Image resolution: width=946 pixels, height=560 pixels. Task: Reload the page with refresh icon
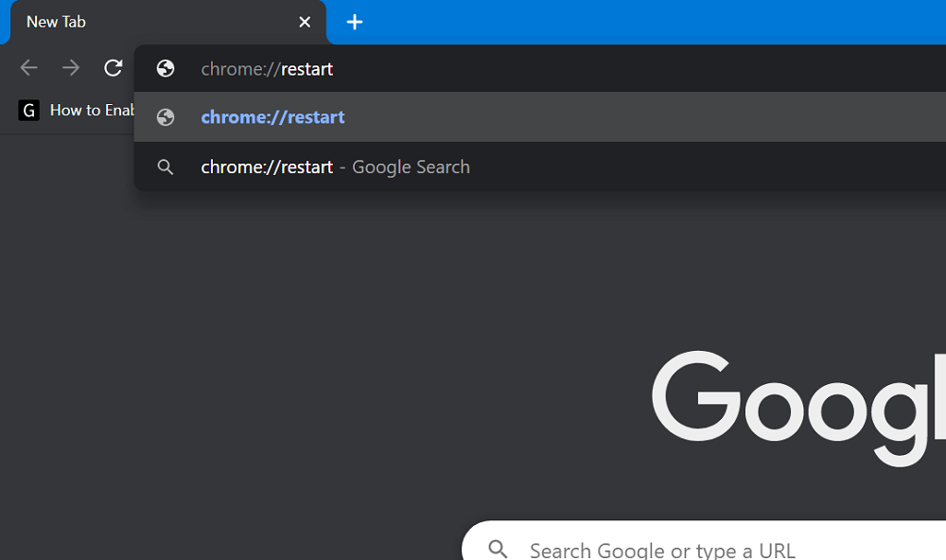coord(113,67)
